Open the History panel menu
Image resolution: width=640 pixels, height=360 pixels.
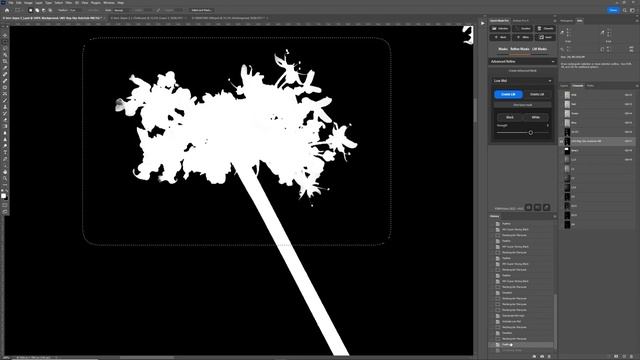coord(554,216)
